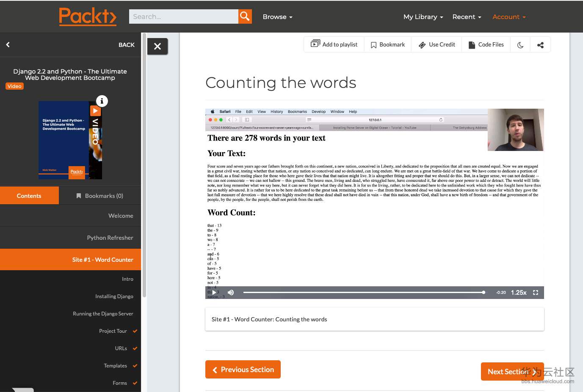
Task: Expand the Python Refresher section
Action: tap(70, 238)
